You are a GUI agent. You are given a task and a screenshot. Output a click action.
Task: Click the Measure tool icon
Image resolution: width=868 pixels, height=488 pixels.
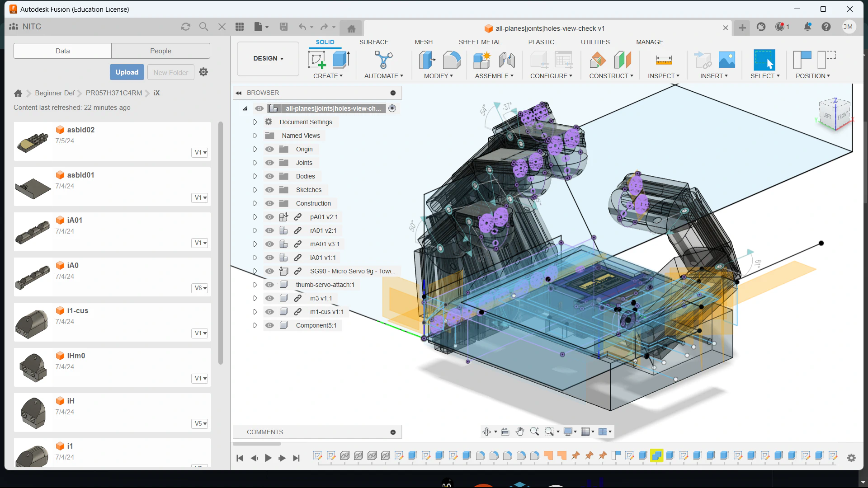click(663, 60)
